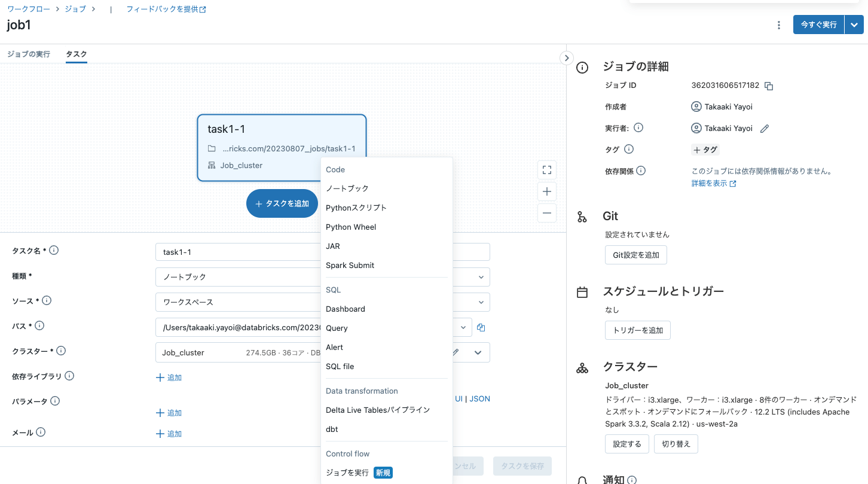
Task: Click the info icon next to タスク名
Action: pyautogui.click(x=54, y=251)
